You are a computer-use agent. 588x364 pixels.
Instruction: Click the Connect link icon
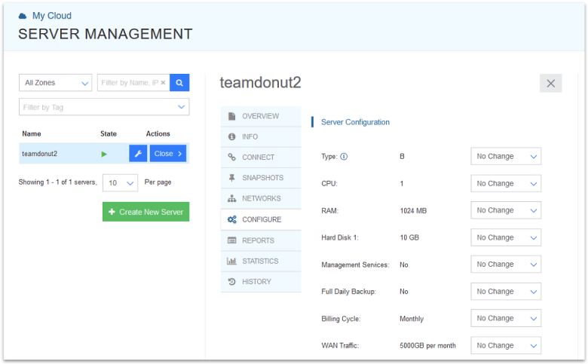pyautogui.click(x=231, y=157)
